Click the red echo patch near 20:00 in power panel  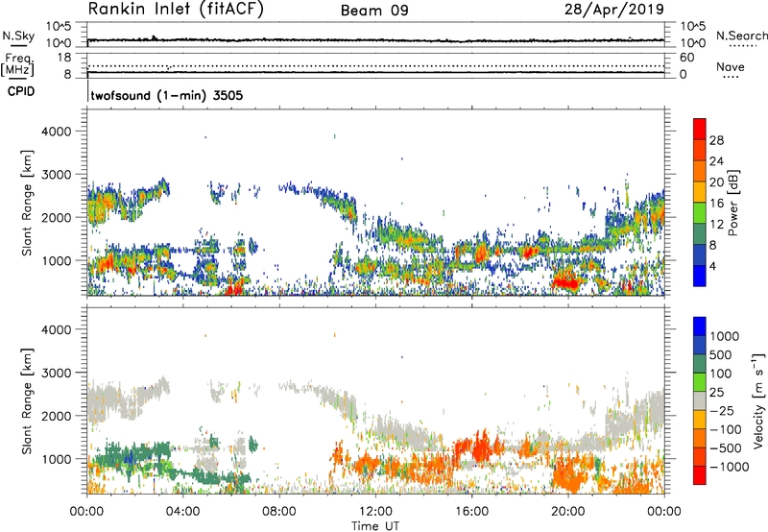point(567,283)
